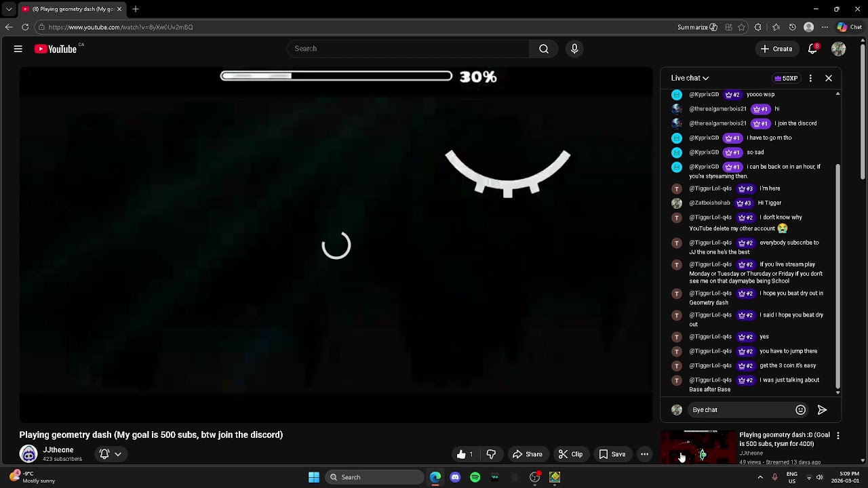Open new browser tab plus button
Viewport: 868px width, 488px height.
pos(136,9)
